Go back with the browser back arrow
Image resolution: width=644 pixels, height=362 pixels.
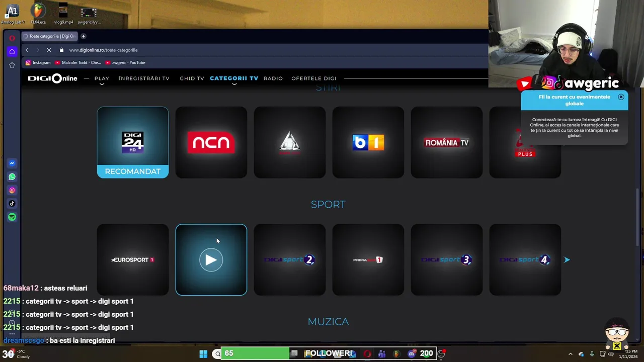click(27, 50)
